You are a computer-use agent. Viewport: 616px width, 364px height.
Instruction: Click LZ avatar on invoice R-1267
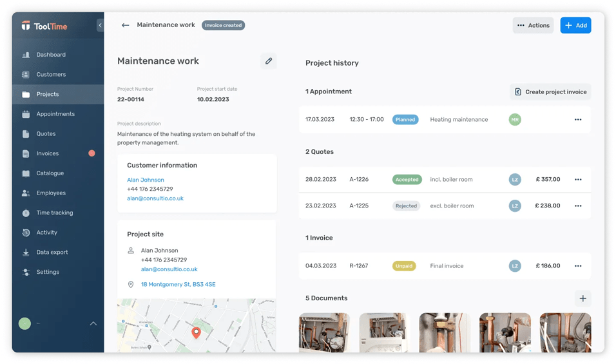(x=515, y=266)
